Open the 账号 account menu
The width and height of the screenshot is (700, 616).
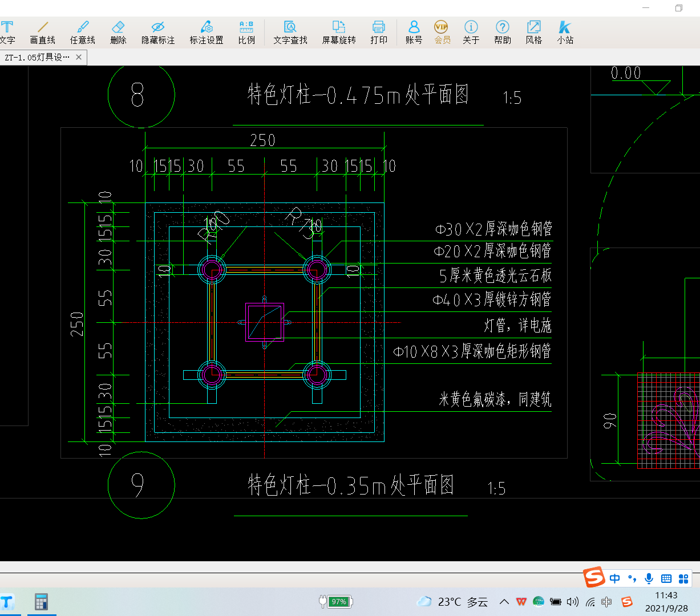(414, 33)
